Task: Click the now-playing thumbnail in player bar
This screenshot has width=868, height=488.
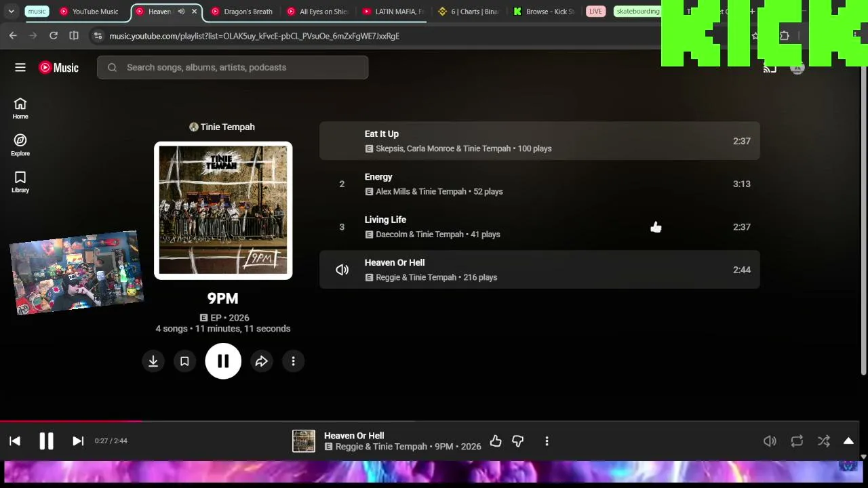Action: pyautogui.click(x=304, y=441)
